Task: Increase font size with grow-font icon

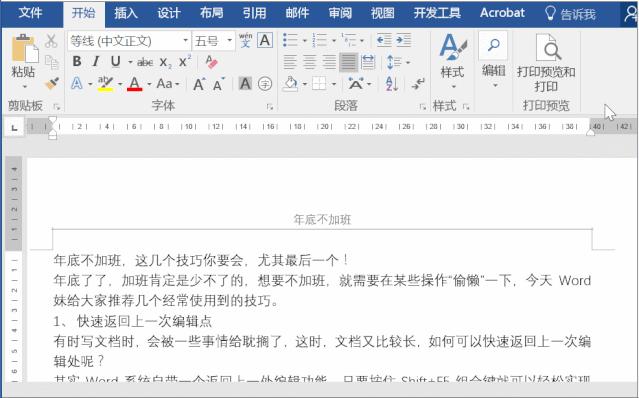Action: 199,84
